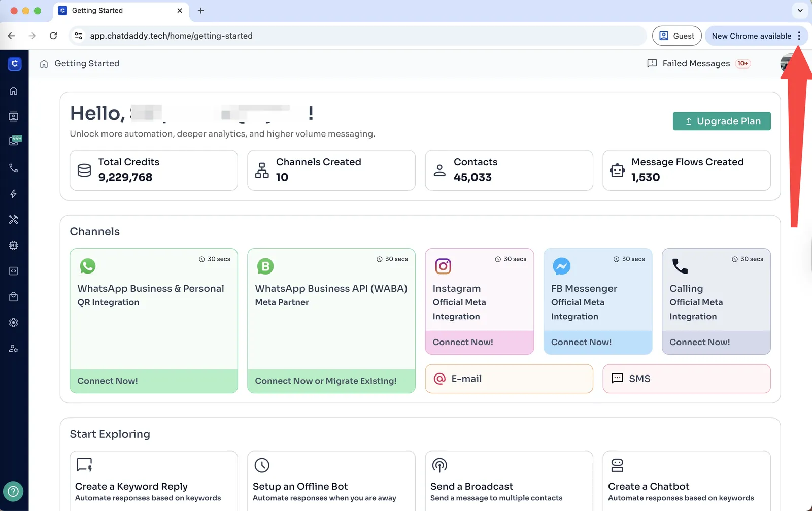Click the help question mark icon
The height and width of the screenshot is (511, 812).
click(x=13, y=491)
